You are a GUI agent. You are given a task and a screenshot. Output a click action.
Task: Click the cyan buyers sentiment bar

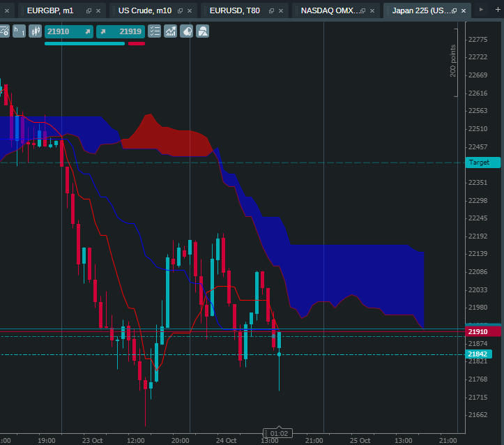[84, 44]
